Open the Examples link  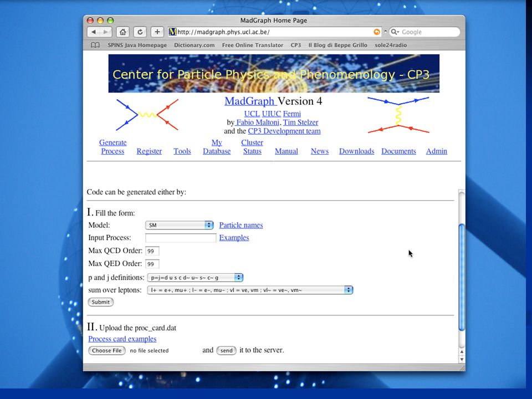[234, 238]
